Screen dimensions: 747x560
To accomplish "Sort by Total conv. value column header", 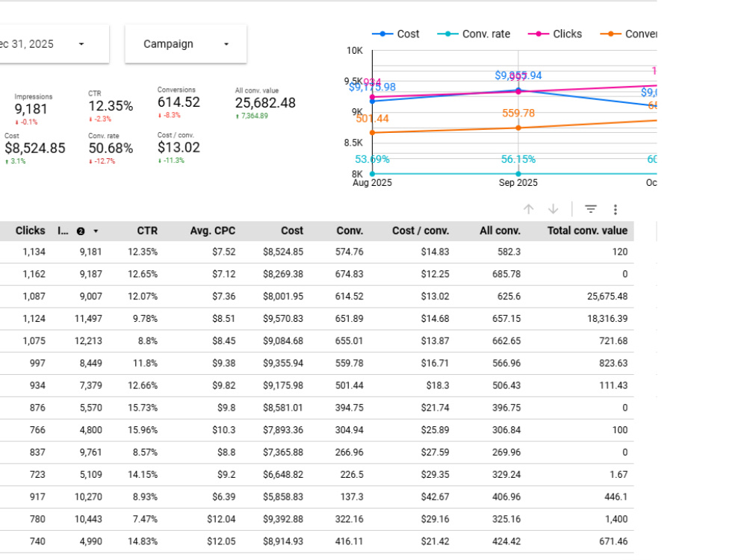I will tap(587, 231).
